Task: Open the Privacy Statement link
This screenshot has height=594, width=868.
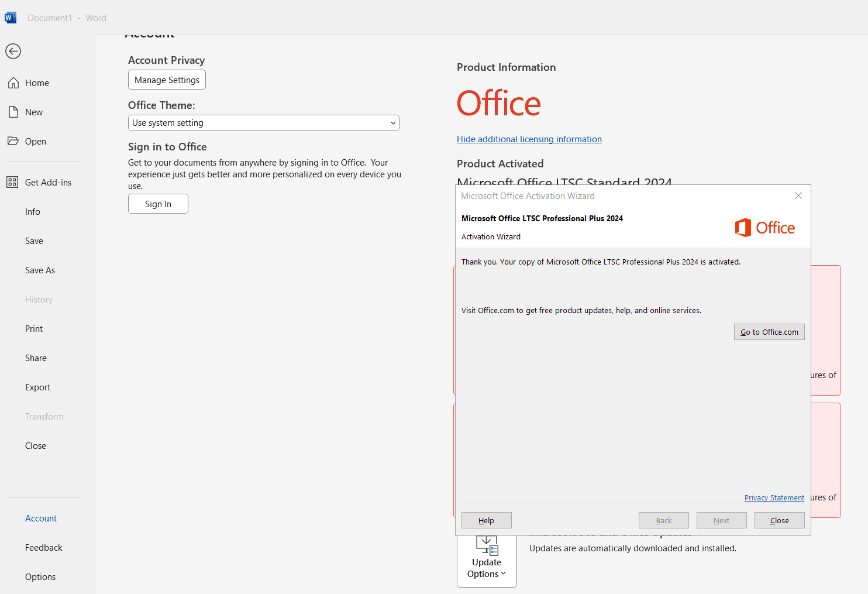Action: pos(774,498)
